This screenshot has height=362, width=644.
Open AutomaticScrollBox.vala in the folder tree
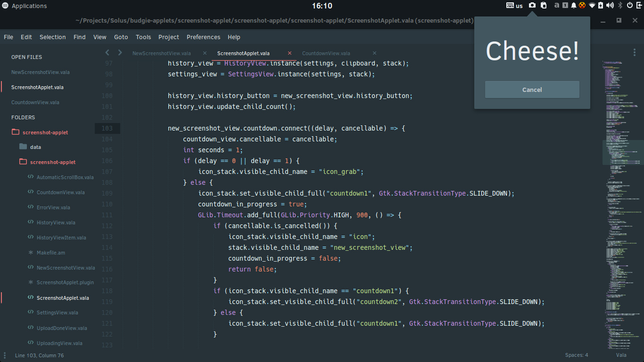pos(65,177)
